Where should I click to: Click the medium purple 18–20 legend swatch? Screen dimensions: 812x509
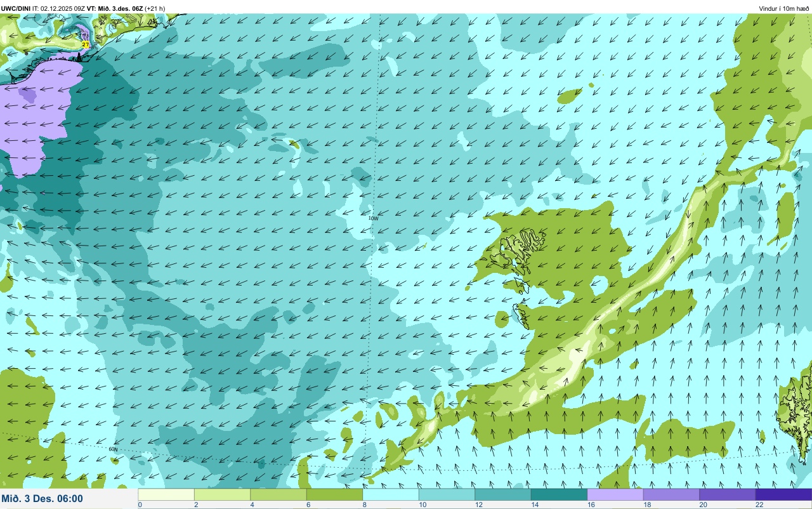[671, 494]
